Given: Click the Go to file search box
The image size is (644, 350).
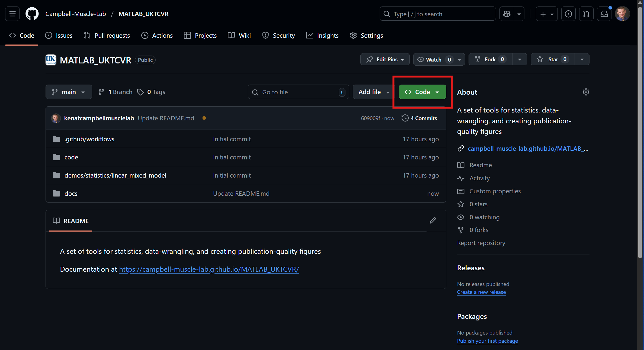Looking at the screenshot, I should [298, 92].
